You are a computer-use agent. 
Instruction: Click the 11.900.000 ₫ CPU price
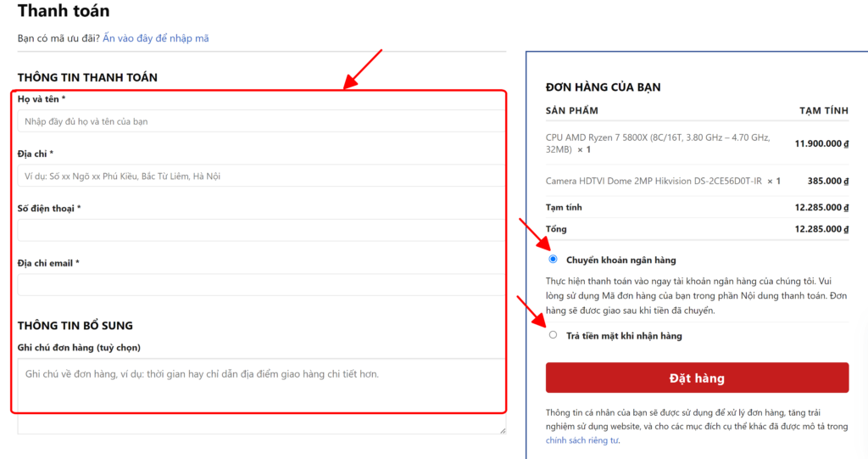tap(821, 143)
